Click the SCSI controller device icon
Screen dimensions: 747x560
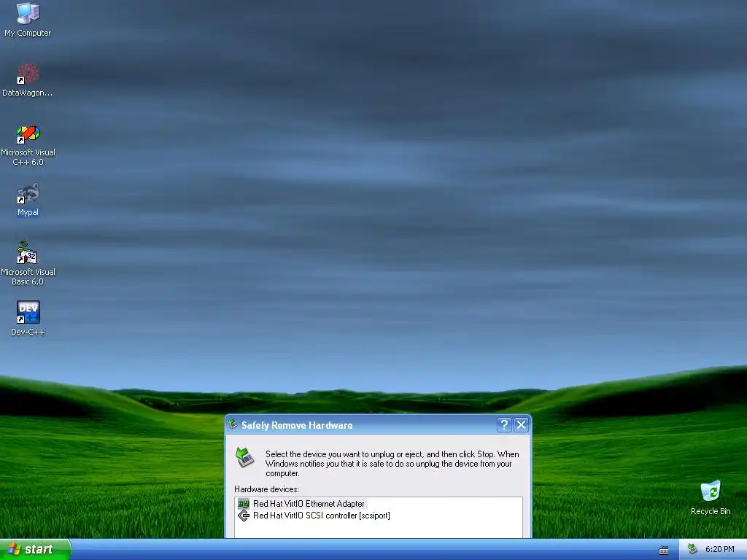[244, 516]
